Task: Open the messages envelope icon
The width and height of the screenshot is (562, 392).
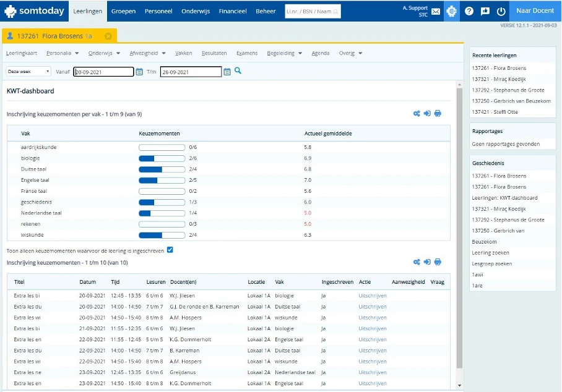Action: click(436, 11)
